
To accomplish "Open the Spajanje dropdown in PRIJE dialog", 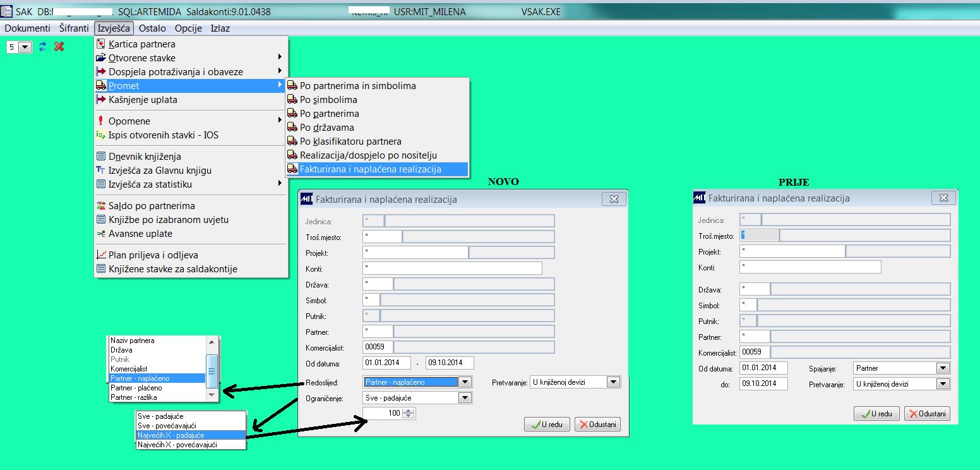I will (x=943, y=368).
